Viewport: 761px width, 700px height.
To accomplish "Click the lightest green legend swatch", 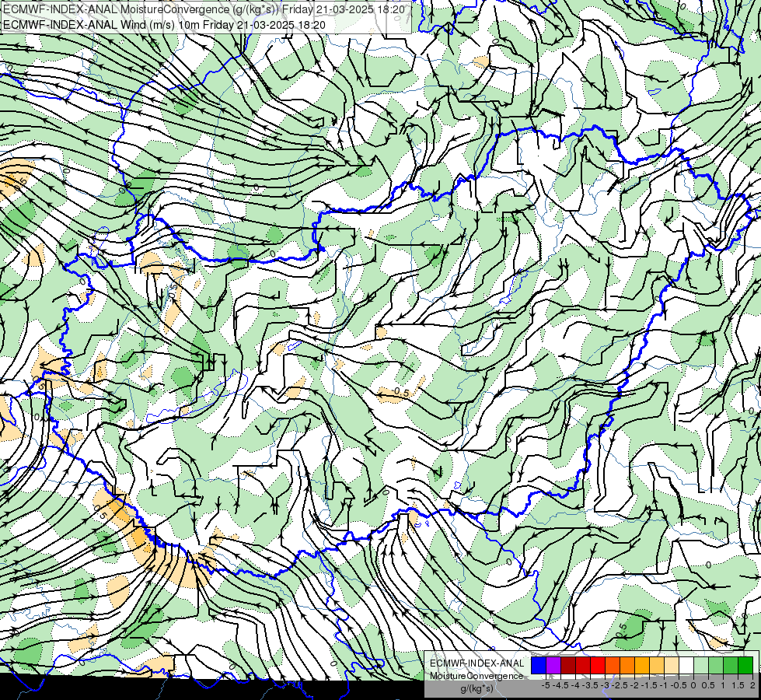I will click(x=701, y=666).
